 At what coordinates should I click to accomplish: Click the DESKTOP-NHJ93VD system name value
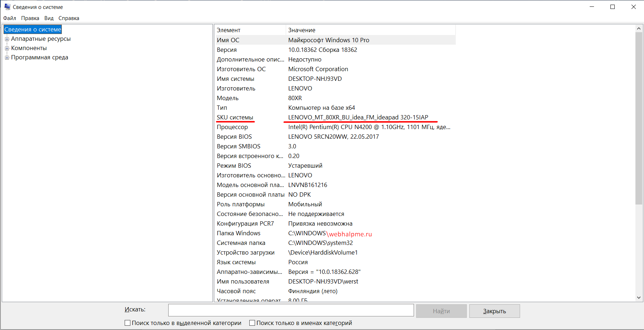click(315, 79)
